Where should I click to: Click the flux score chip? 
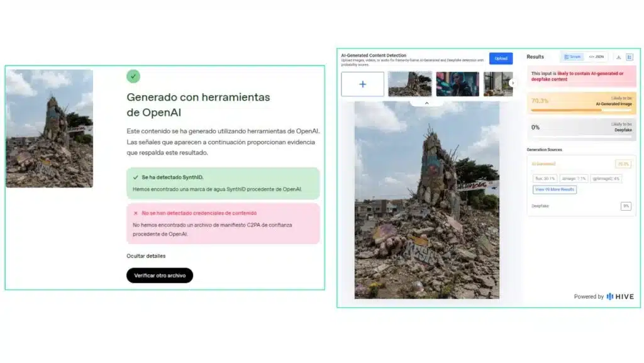(545, 179)
